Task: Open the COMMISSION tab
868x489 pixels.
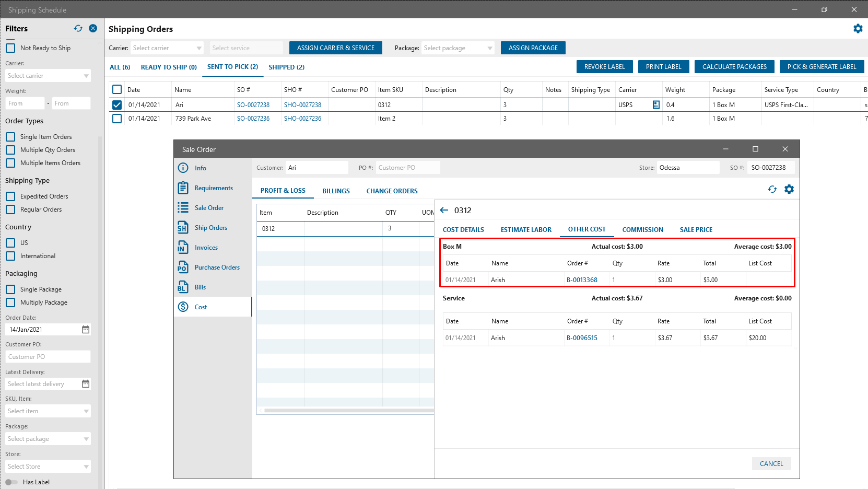Action: [642, 229]
